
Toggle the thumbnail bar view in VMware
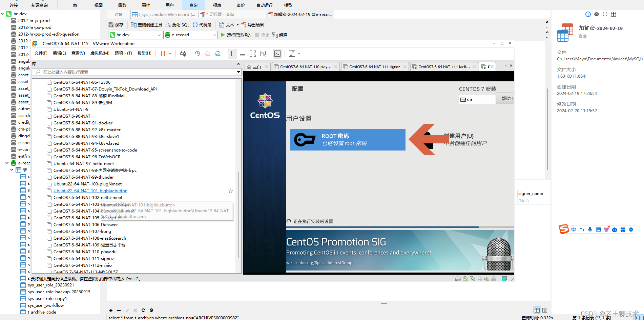243,54
